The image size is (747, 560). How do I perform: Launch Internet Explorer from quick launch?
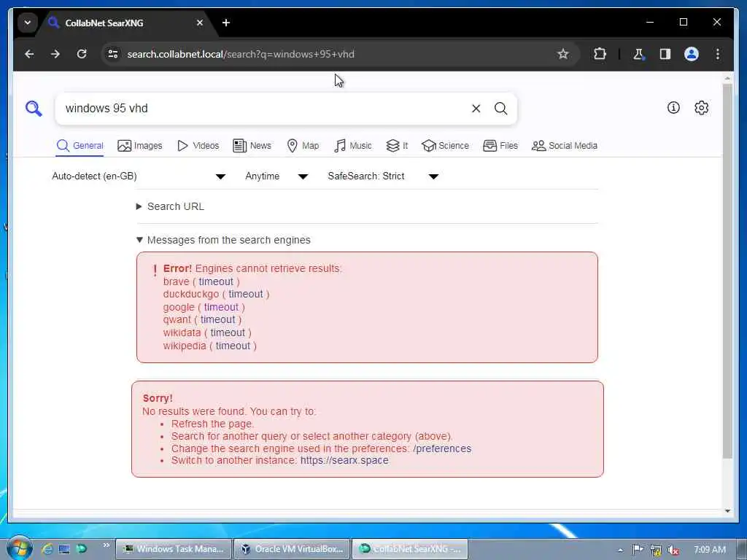pos(47,549)
